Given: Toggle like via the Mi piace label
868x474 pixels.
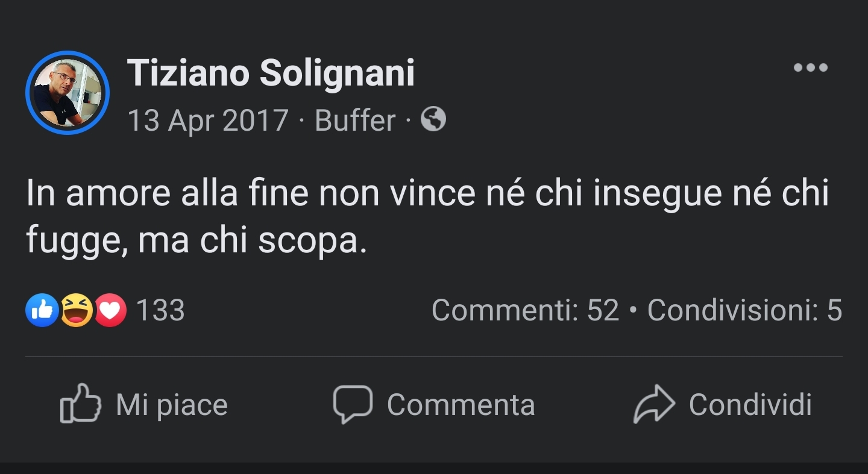Looking at the screenshot, I should tap(172, 405).
